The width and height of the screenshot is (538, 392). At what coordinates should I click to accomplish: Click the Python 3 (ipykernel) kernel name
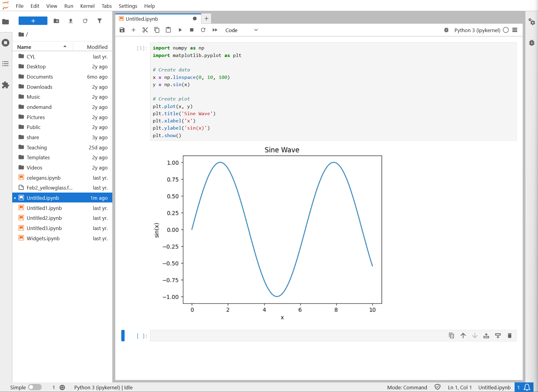coord(477,30)
